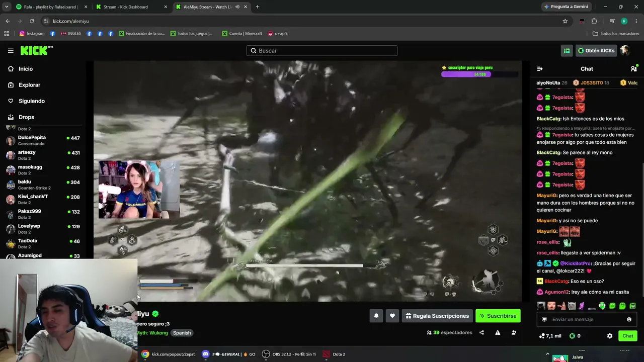Image resolution: width=644 pixels, height=362 pixels.
Task: Collapse the chat panel with the arrow icon
Action: 540,69
